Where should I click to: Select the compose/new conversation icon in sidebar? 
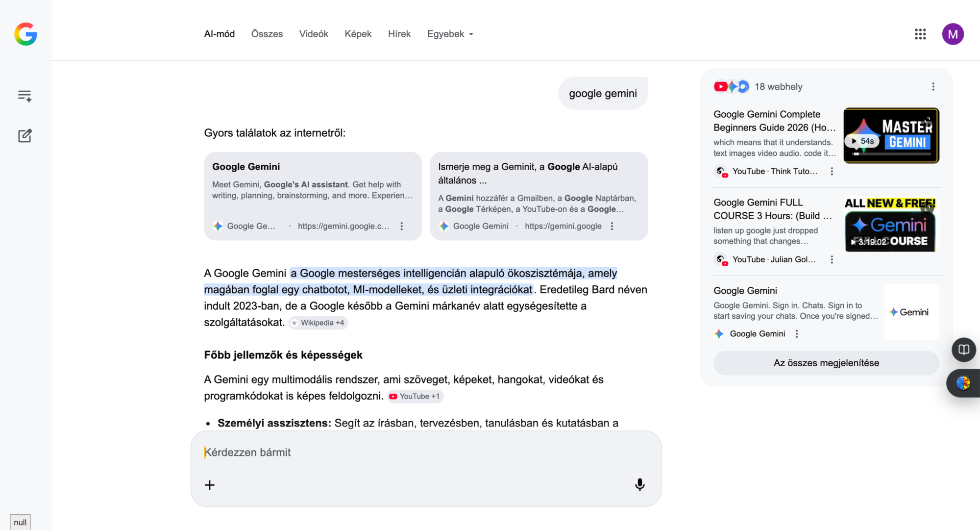click(x=24, y=136)
